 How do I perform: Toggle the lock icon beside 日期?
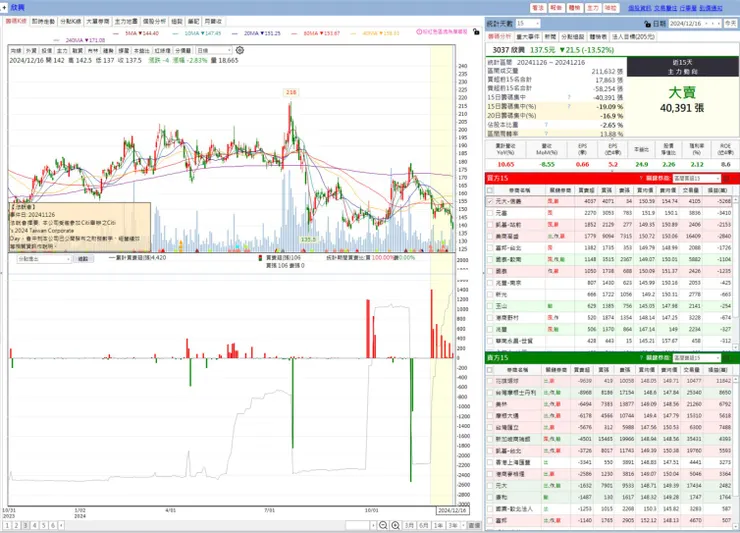(x=648, y=24)
